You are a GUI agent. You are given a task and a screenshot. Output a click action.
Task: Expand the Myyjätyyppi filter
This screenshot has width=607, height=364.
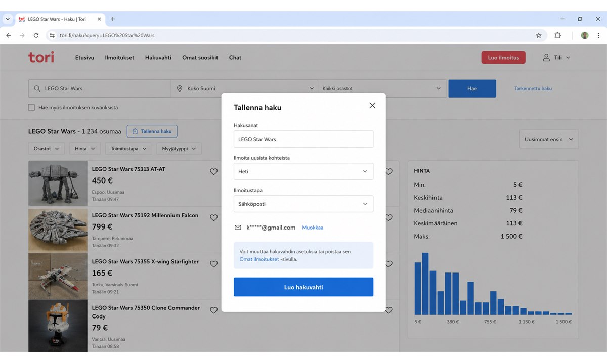click(x=179, y=149)
